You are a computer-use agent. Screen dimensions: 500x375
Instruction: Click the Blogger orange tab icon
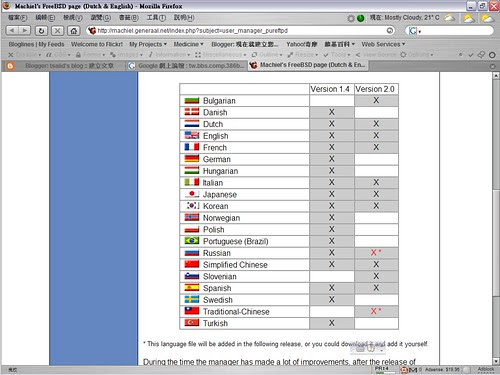click(x=10, y=66)
